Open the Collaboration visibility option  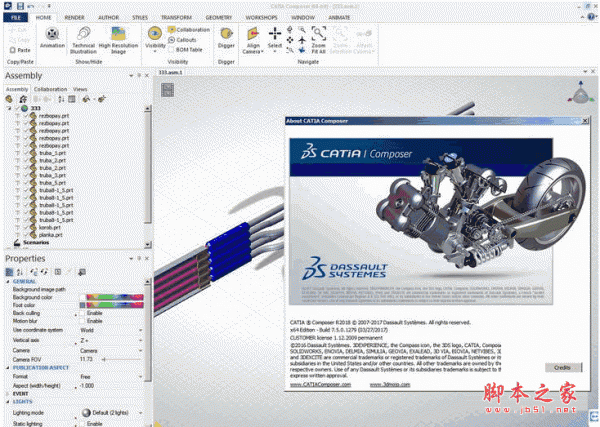[x=189, y=29]
